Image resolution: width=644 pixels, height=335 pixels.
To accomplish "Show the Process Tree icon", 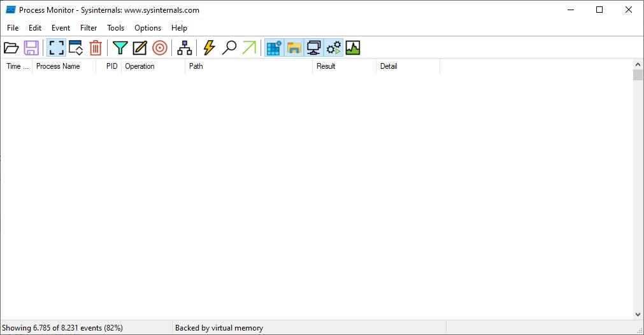I will point(185,48).
